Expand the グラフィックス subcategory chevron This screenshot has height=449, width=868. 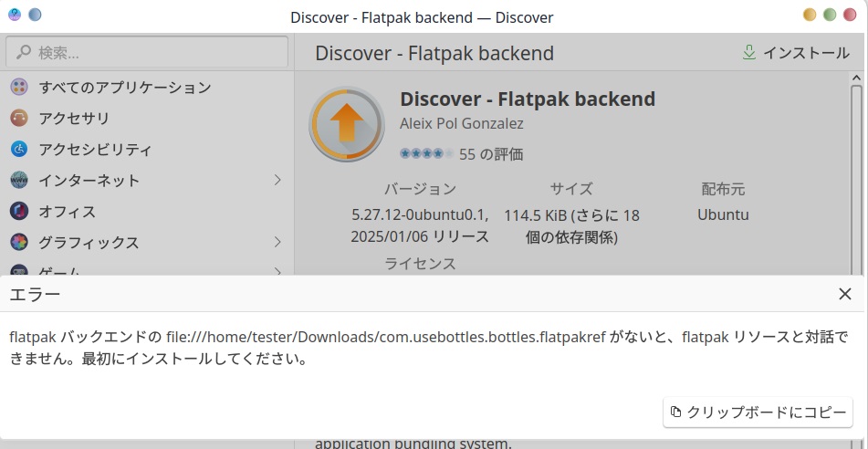tap(277, 243)
